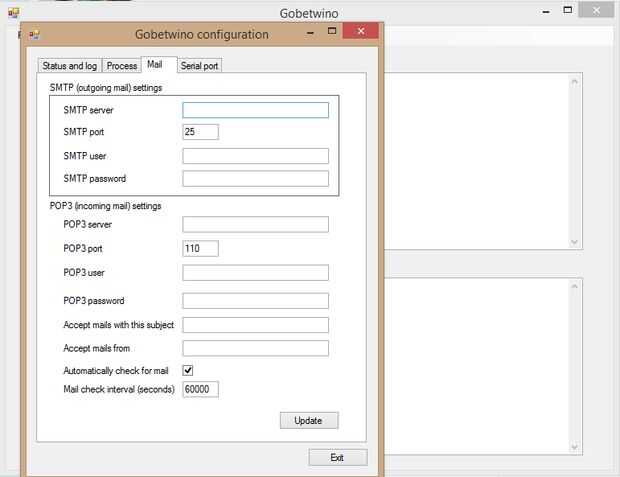Minimize the Gobetwino configuration window
This screenshot has width=620, height=477.
pos(311,32)
